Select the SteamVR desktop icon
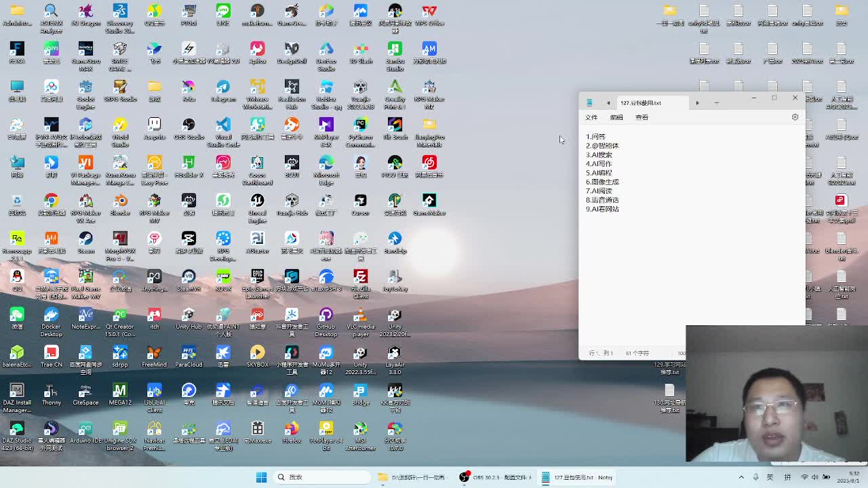The width and height of the screenshot is (868, 488). point(189,281)
